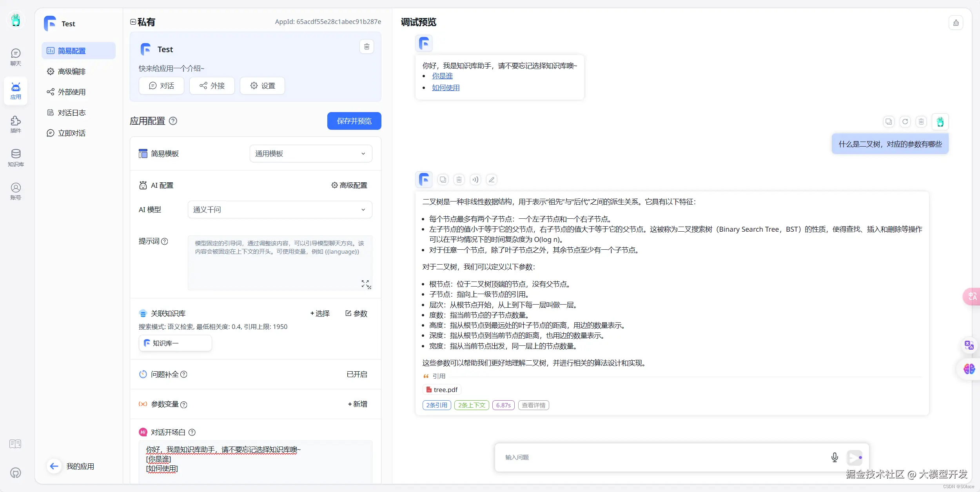Viewport: 980px width, 492px height.
Task: Expand the prompt editor with fullscreen icon
Action: pyautogui.click(x=365, y=283)
